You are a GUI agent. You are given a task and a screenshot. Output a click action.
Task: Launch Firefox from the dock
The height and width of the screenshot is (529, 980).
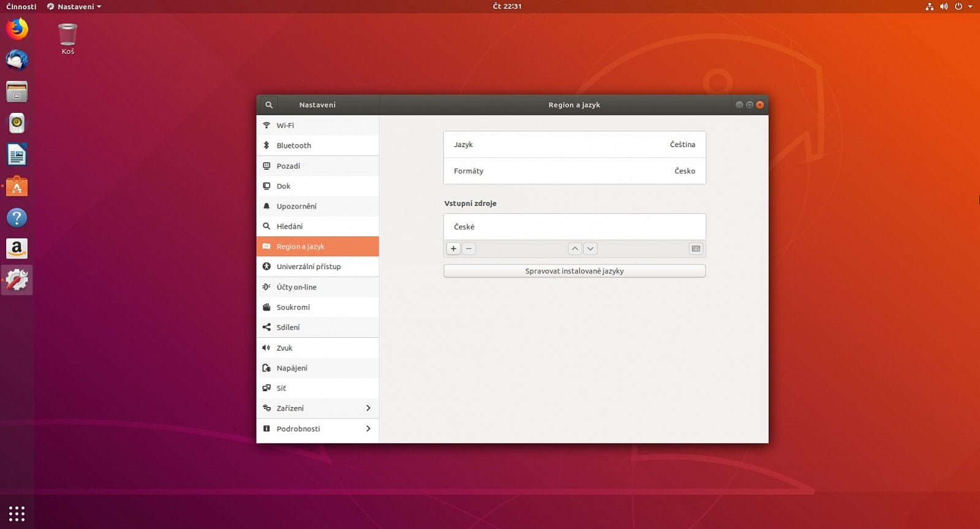coord(17,29)
